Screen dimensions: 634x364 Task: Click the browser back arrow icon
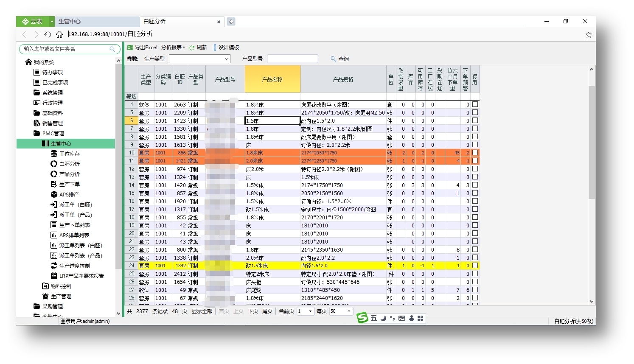click(x=24, y=34)
